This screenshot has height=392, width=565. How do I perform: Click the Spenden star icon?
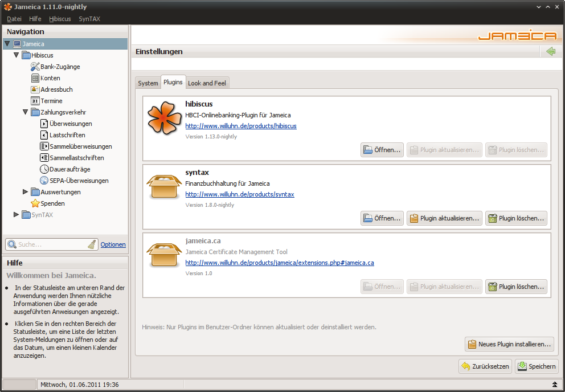(x=35, y=203)
